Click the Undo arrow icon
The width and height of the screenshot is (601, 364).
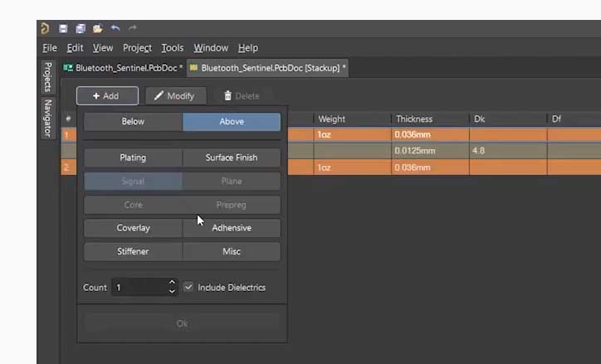[115, 29]
